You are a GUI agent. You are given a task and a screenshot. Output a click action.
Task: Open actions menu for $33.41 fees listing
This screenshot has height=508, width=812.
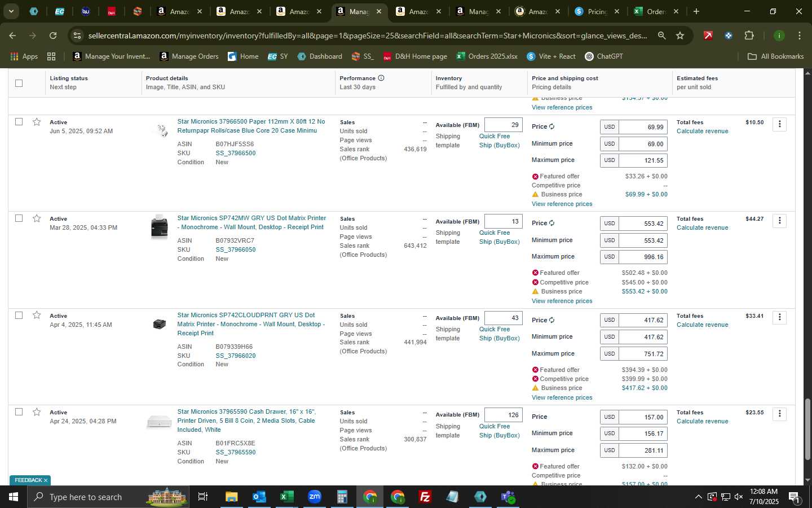(x=780, y=317)
